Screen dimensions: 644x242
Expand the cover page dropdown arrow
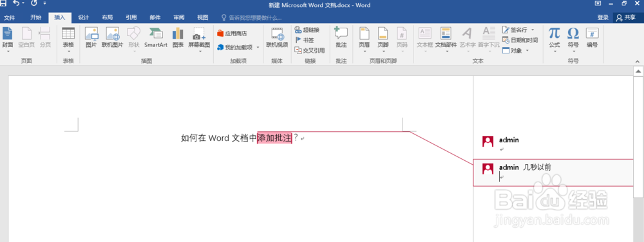click(7, 51)
